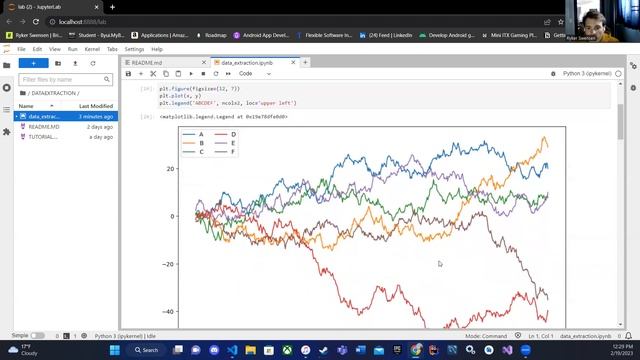Sort files by Last Modified column header
Image resolution: width=640 pixels, height=360 pixels.
coord(96,106)
